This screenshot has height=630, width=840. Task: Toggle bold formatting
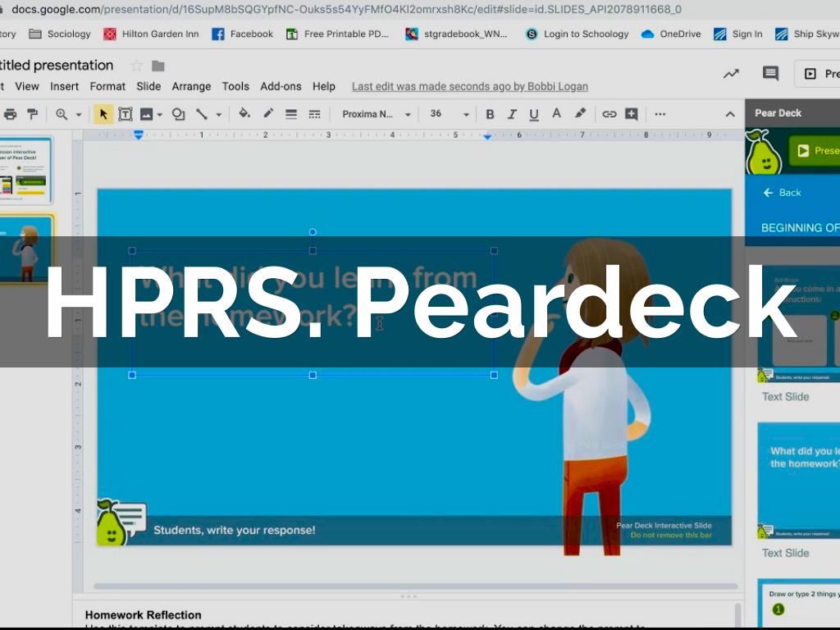pos(490,114)
